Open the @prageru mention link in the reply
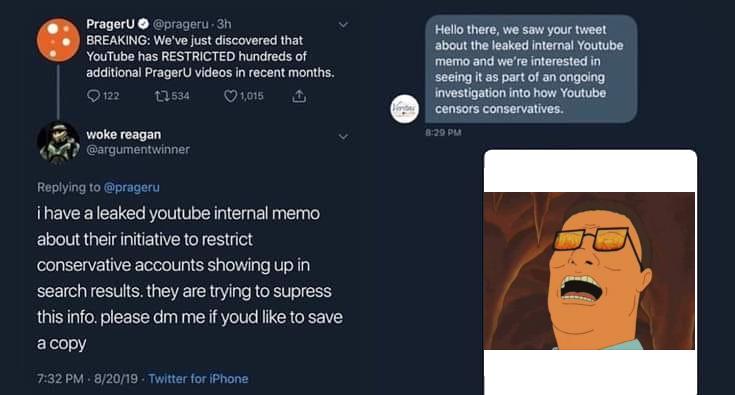 pyautogui.click(x=132, y=187)
